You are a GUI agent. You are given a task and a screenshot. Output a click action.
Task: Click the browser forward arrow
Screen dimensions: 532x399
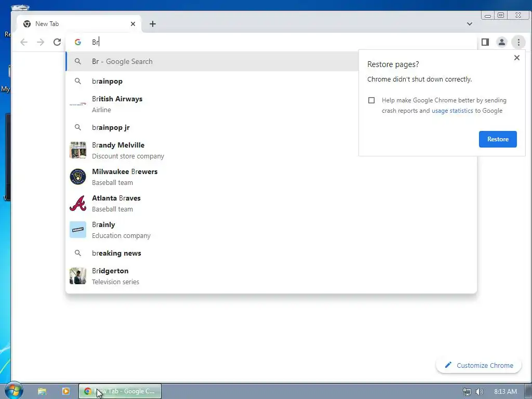point(41,42)
